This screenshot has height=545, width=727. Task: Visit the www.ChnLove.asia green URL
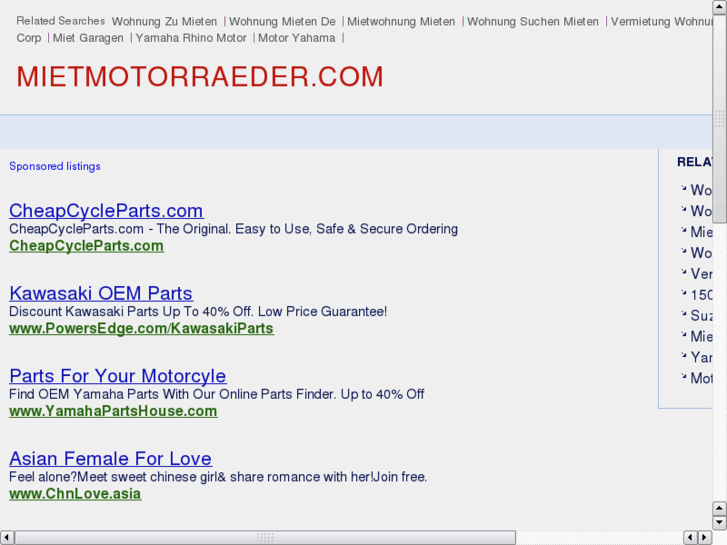tap(75, 494)
